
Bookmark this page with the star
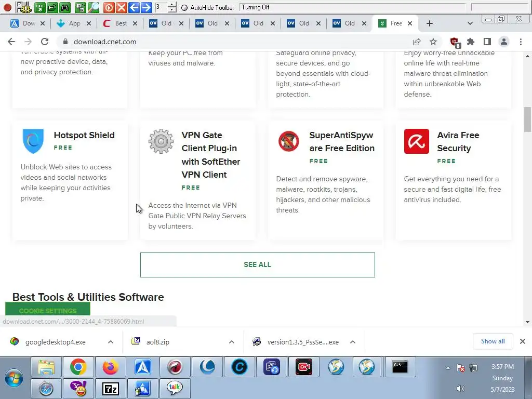pyautogui.click(x=433, y=42)
